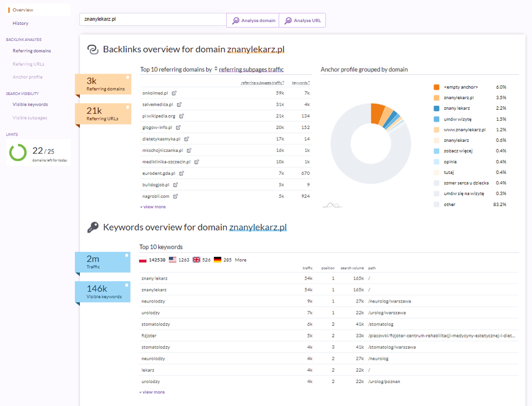Click the 146k Visible keywords card
532x406 pixels.
point(102,292)
